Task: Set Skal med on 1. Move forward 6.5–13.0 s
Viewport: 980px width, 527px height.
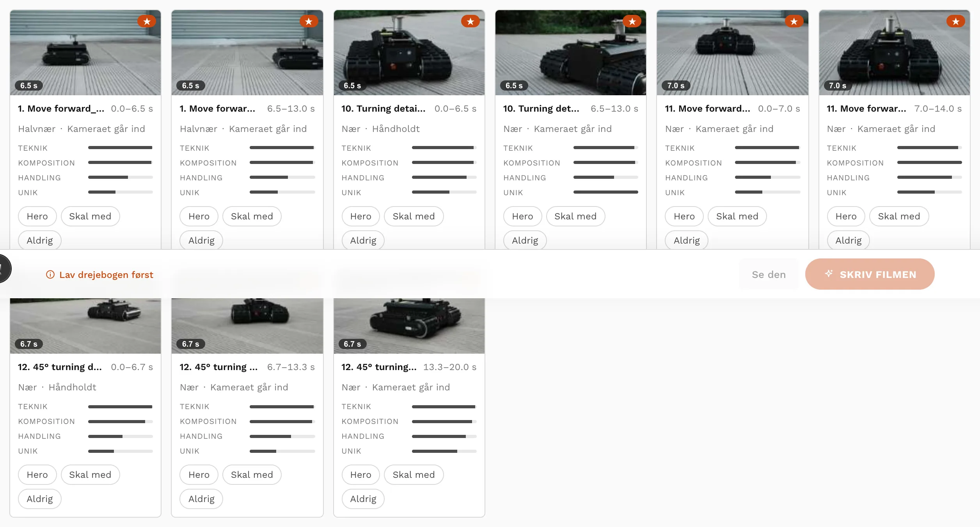Action: (x=252, y=216)
